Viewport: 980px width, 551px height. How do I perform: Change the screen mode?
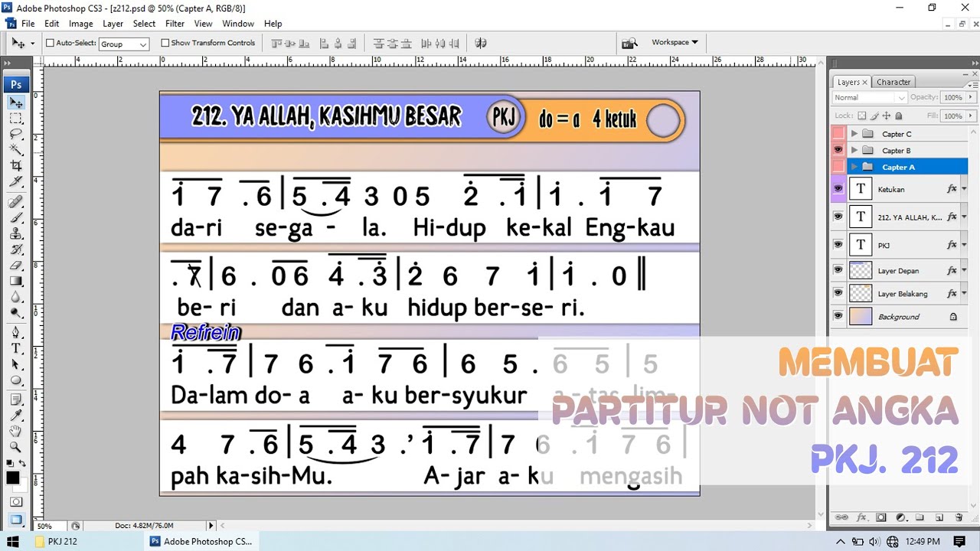(x=16, y=520)
